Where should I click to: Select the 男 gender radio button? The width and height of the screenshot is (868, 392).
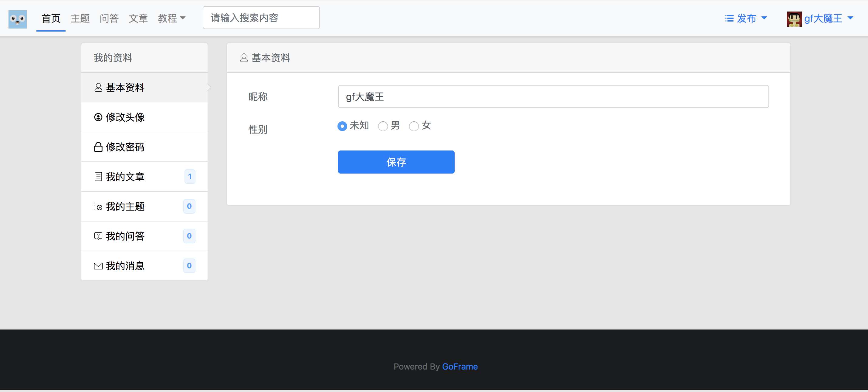tap(383, 126)
